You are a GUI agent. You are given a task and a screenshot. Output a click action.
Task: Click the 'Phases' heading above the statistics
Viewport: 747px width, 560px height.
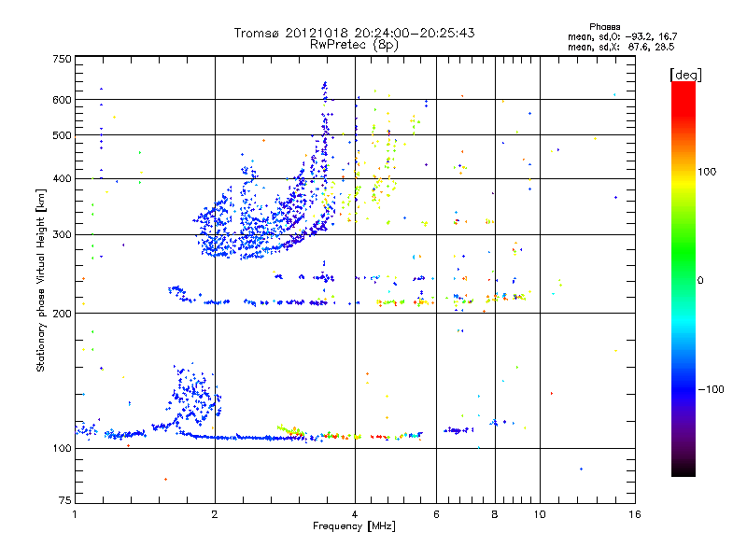(x=604, y=27)
